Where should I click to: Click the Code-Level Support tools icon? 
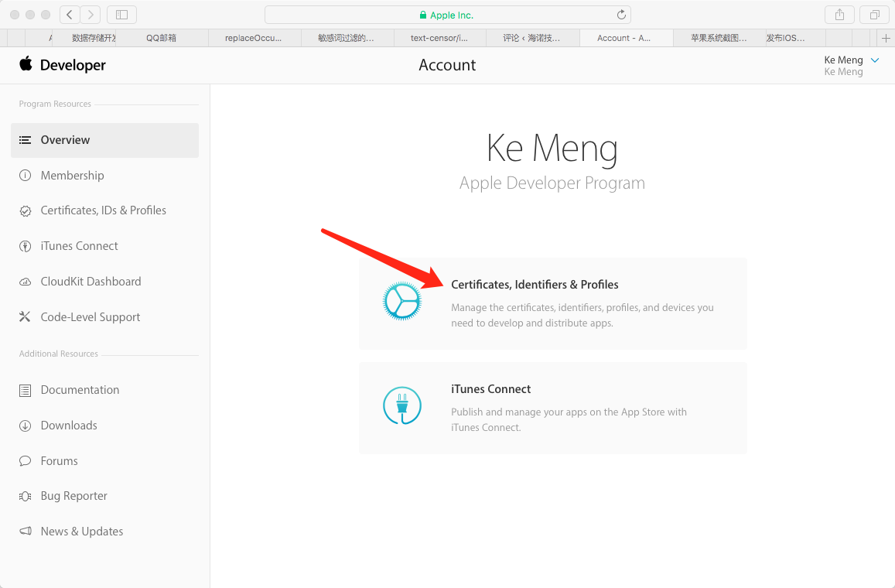click(x=25, y=317)
